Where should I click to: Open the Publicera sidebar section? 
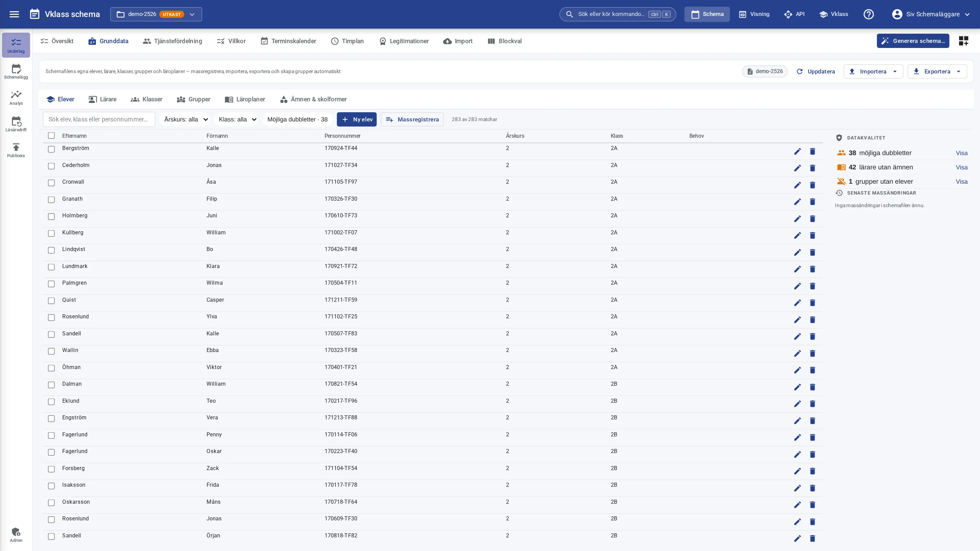click(16, 150)
